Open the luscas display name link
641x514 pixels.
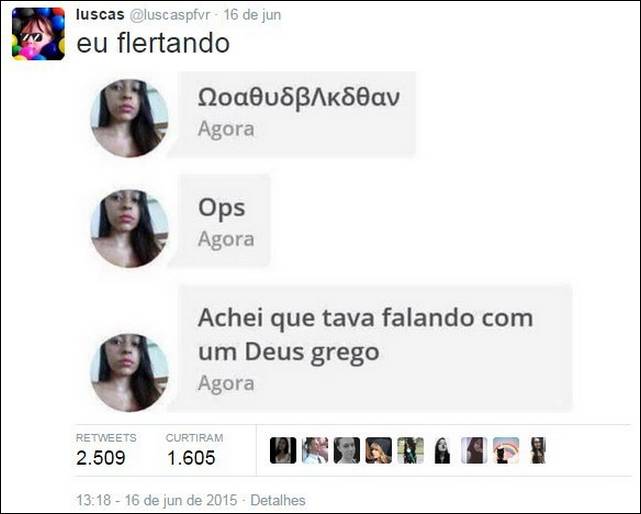pos(100,15)
